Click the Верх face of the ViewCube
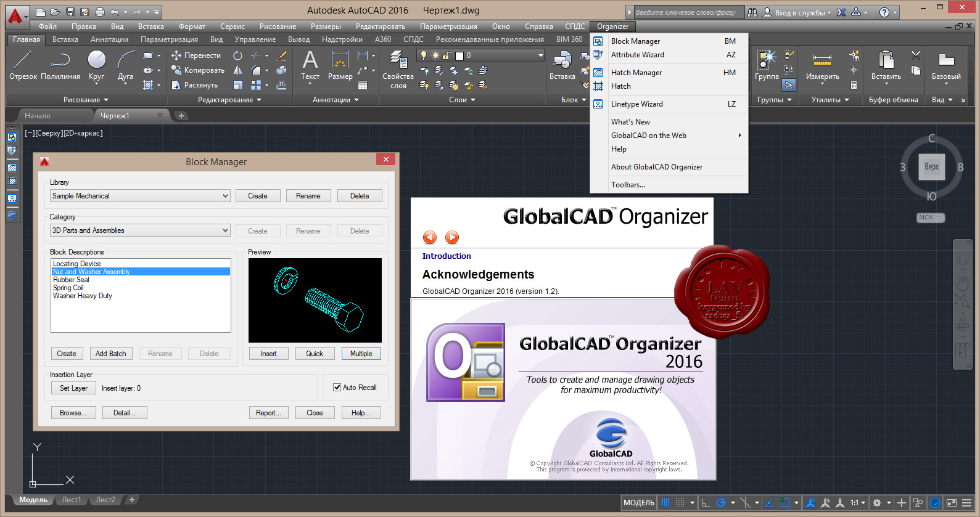980x517 pixels. pyautogui.click(x=931, y=167)
